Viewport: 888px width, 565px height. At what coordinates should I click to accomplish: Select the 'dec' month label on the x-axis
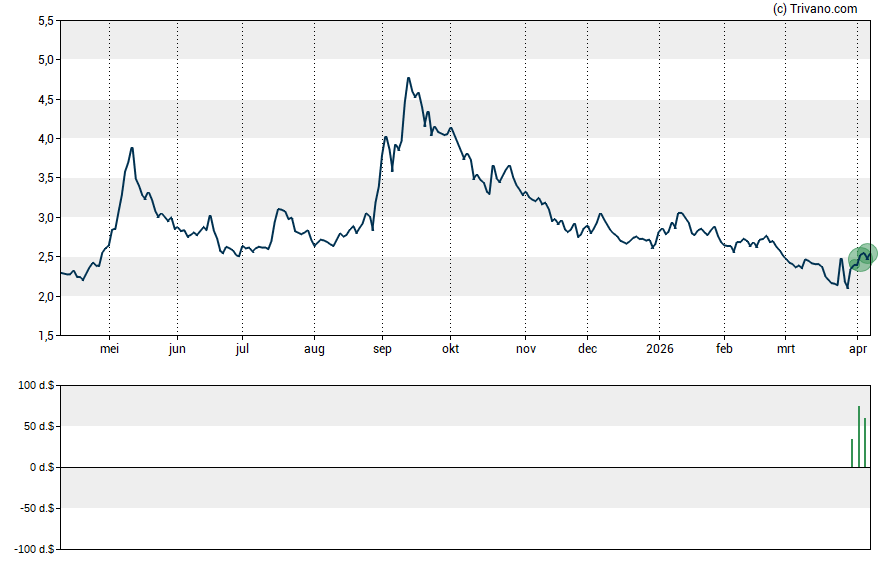click(588, 349)
